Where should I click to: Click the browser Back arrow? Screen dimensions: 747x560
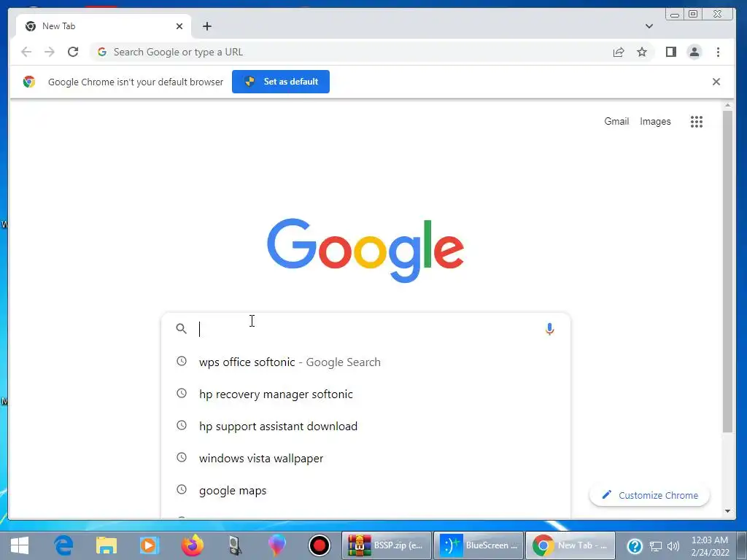26,52
